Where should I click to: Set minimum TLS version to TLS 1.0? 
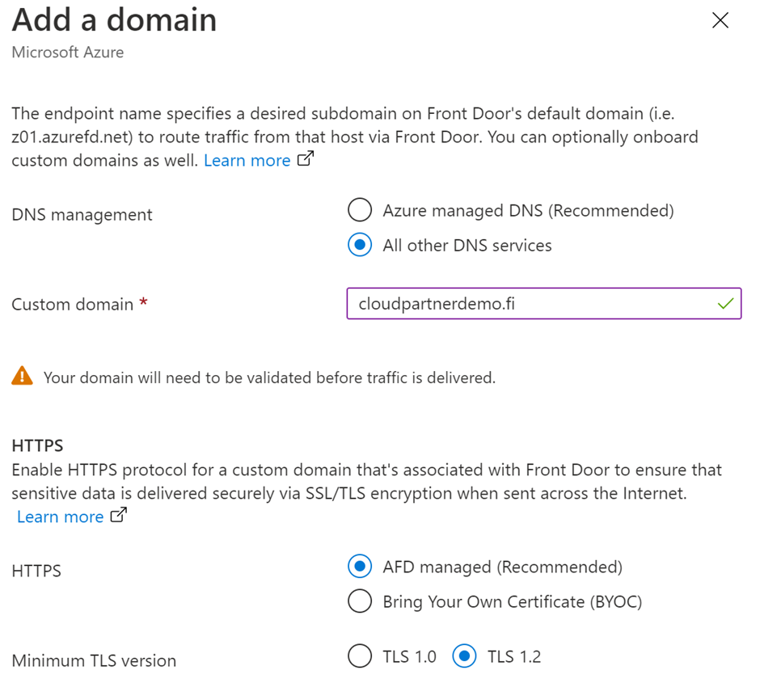click(x=360, y=656)
